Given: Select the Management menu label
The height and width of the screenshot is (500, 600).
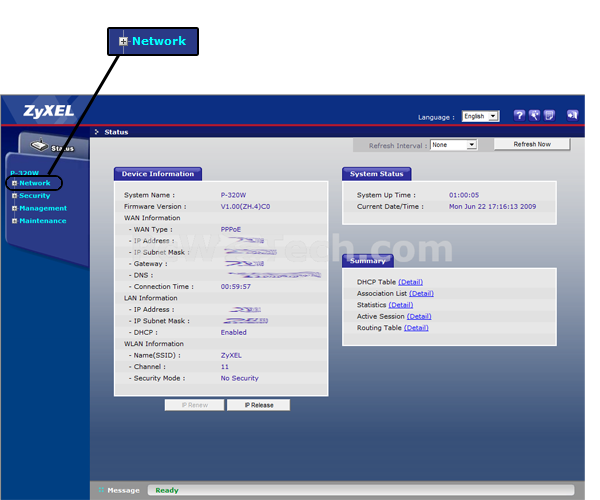Looking at the screenshot, I should click(x=43, y=208).
